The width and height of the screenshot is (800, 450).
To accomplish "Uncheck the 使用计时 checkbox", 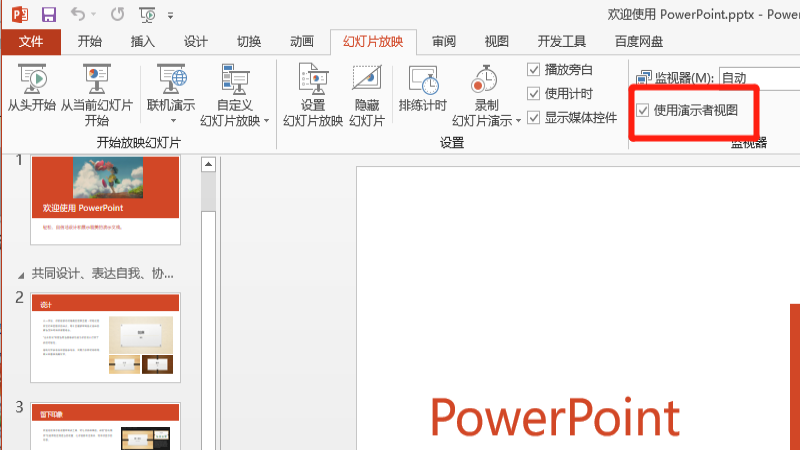I will (x=534, y=93).
